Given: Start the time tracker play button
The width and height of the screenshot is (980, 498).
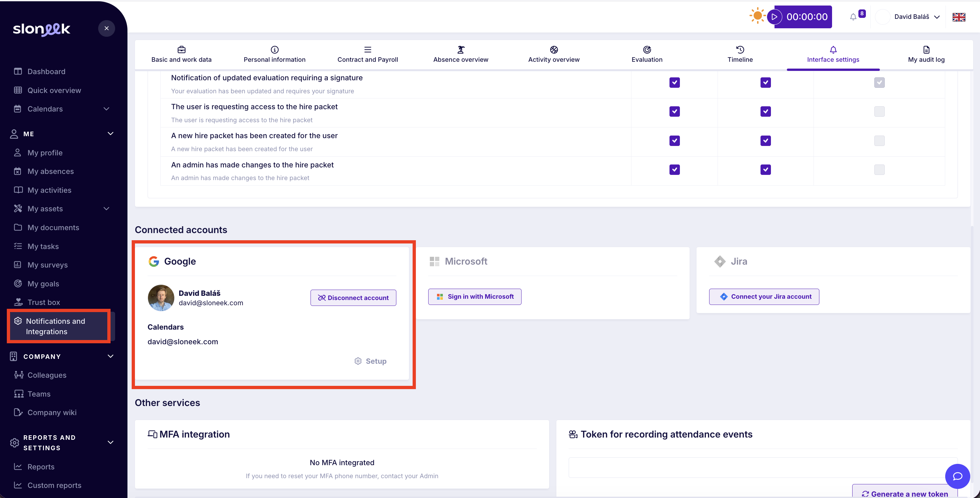Looking at the screenshot, I should [774, 17].
